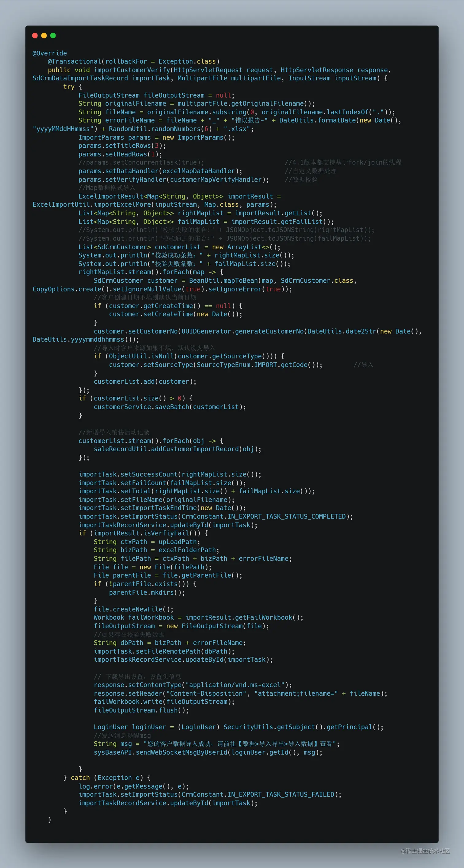
Task: Click "fileOutputStream = new FileOutputStream(file);"
Action: (181, 626)
